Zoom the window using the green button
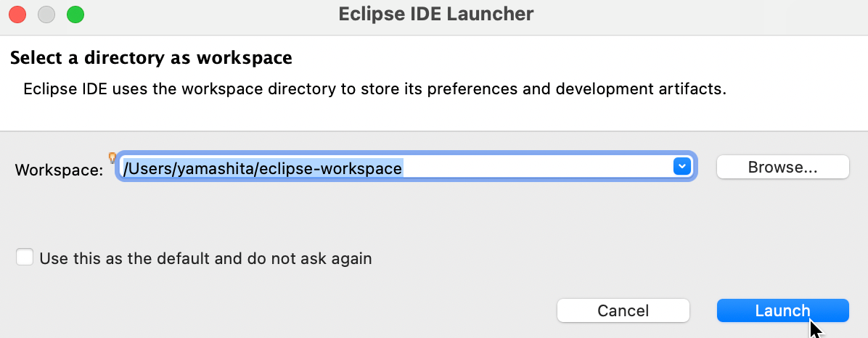This screenshot has width=868, height=338. click(x=75, y=15)
